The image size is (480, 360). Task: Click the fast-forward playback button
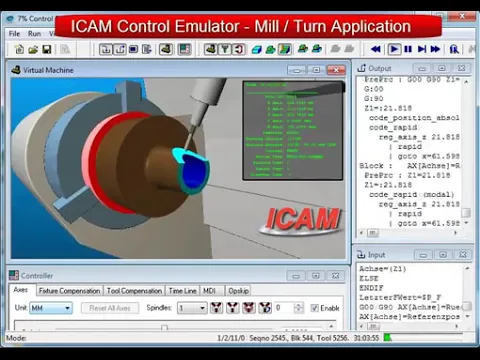point(435,49)
